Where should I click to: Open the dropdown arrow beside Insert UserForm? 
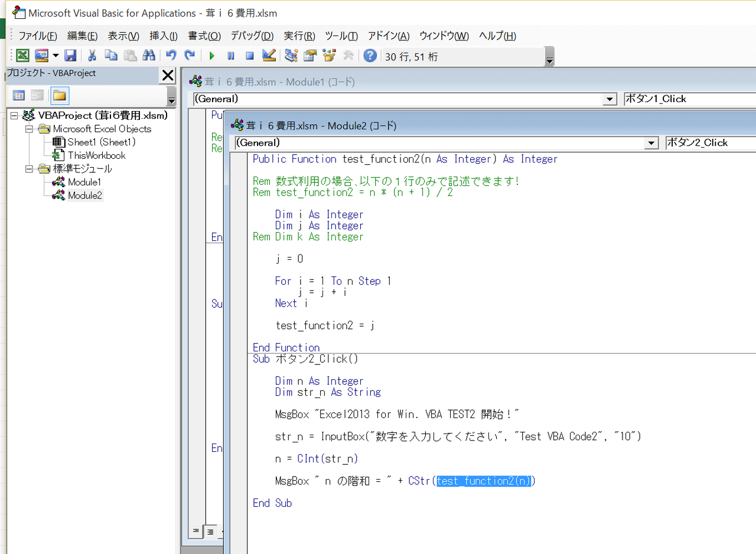(x=56, y=56)
